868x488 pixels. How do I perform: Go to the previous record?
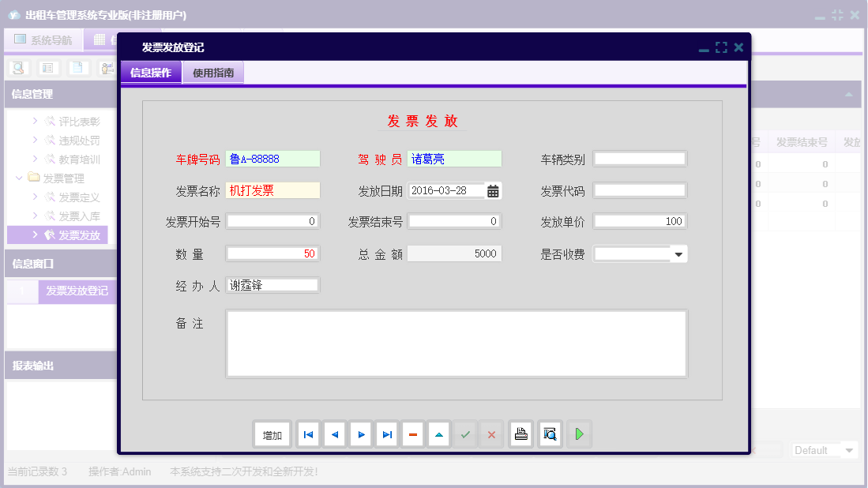coord(334,434)
